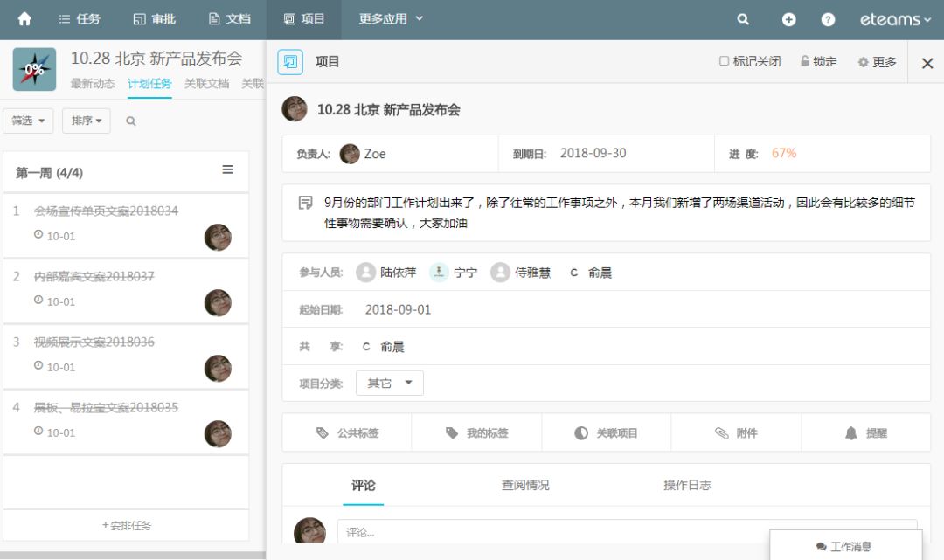Image resolution: width=944 pixels, height=560 pixels.
Task: Click the 提醒 bell button
Action: [x=865, y=432]
